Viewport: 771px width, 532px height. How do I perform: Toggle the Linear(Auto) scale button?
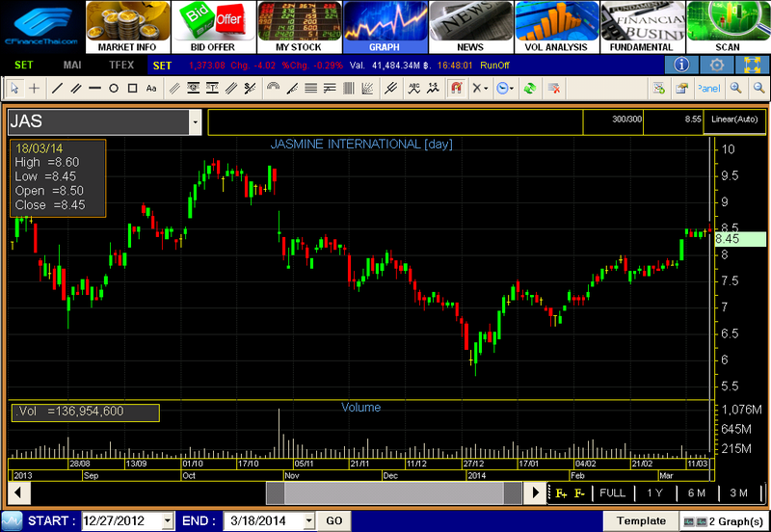click(734, 122)
